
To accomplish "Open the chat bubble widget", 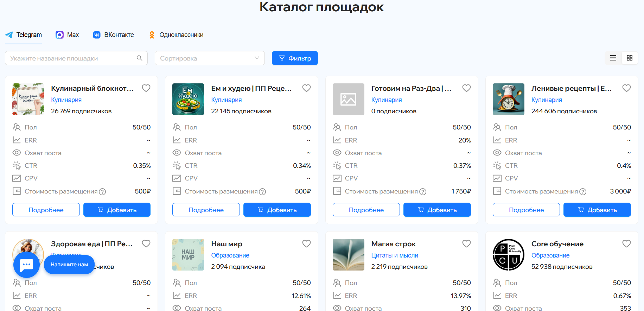I will point(26,265).
